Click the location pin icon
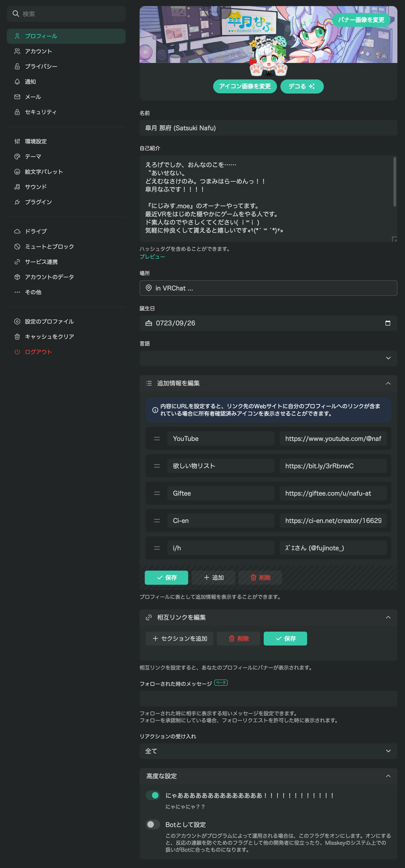The width and height of the screenshot is (405, 868). click(149, 288)
